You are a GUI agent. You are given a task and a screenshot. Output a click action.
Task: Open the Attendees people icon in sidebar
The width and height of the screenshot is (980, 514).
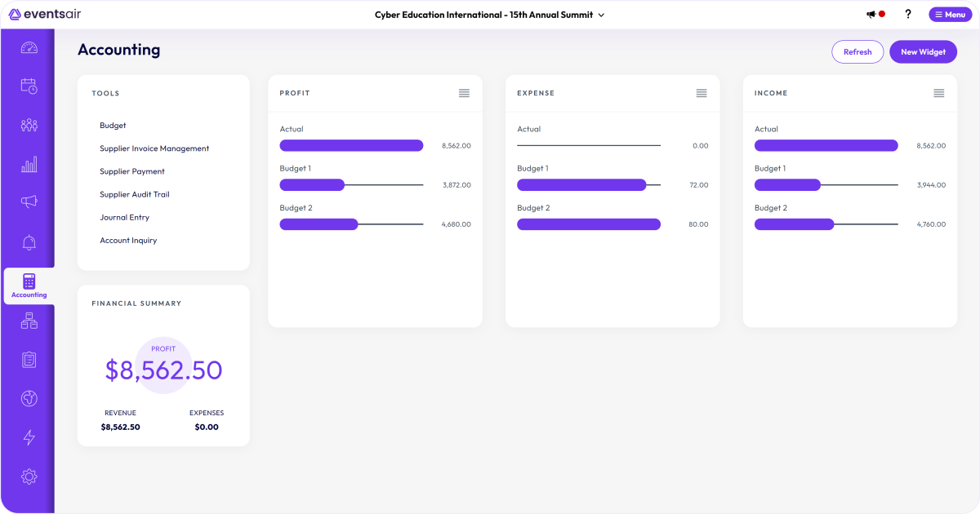(29, 125)
